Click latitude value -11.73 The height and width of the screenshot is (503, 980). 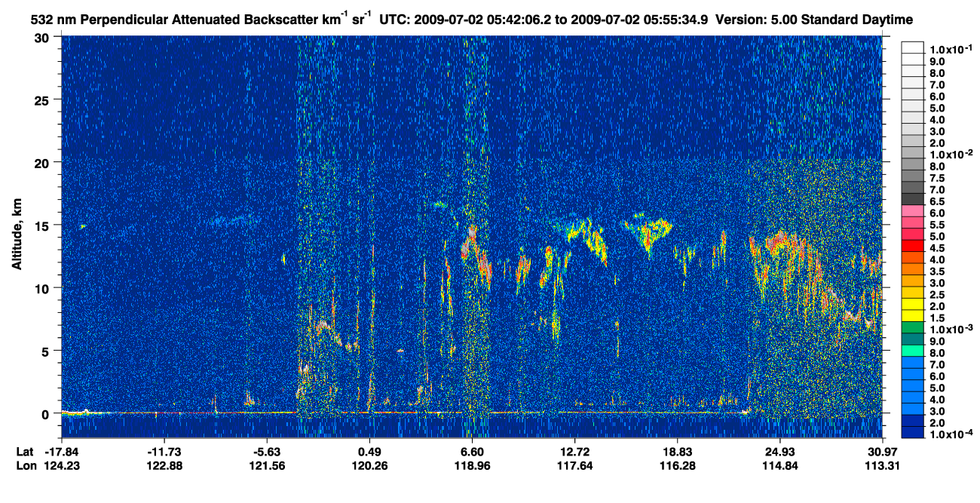[164, 451]
